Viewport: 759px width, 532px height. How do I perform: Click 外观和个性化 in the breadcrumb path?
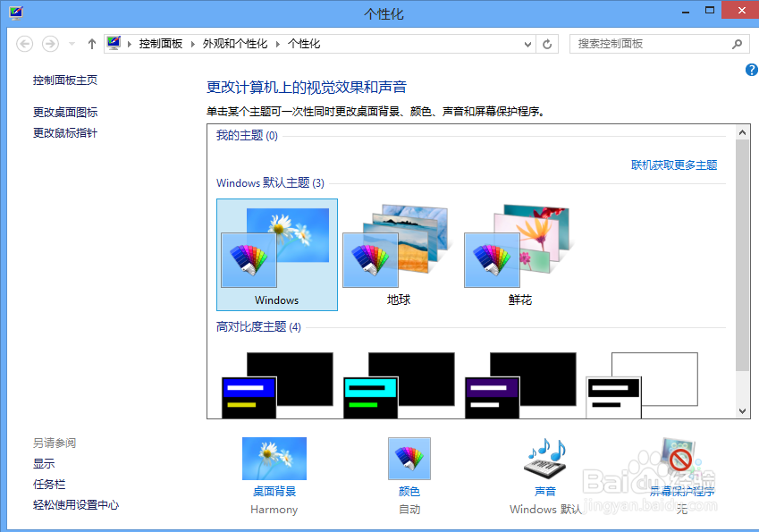[x=235, y=44]
